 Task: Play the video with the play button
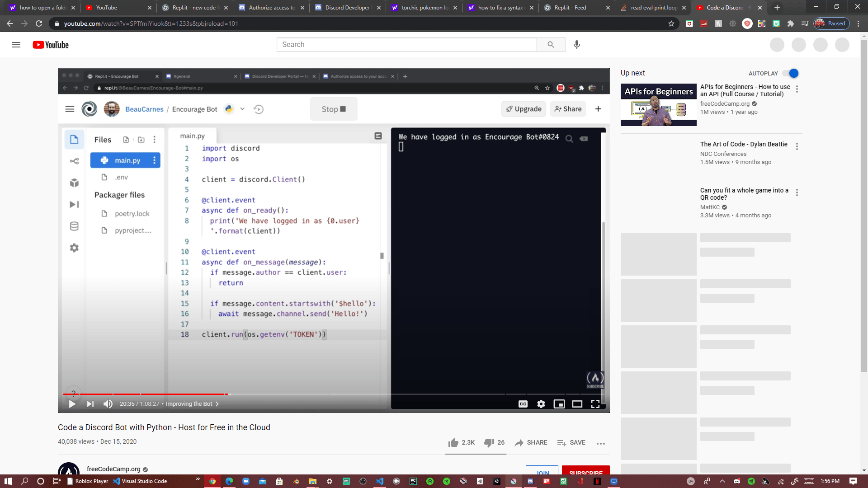(x=72, y=404)
